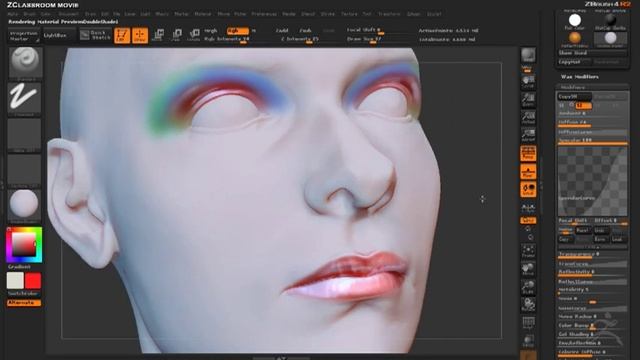Open the Document menu
Image resolution: width=640 pixels, height=360 pixels.
[x=69, y=14]
